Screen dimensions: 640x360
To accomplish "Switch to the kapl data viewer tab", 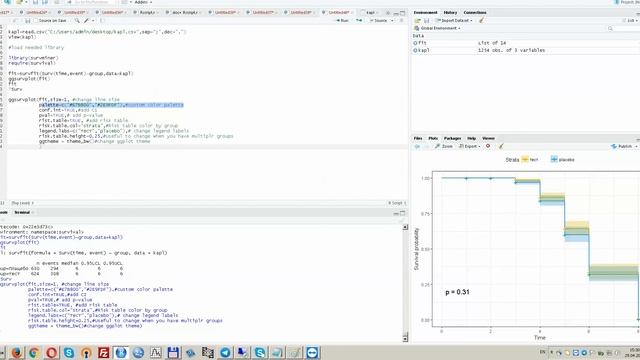I will coord(370,13).
